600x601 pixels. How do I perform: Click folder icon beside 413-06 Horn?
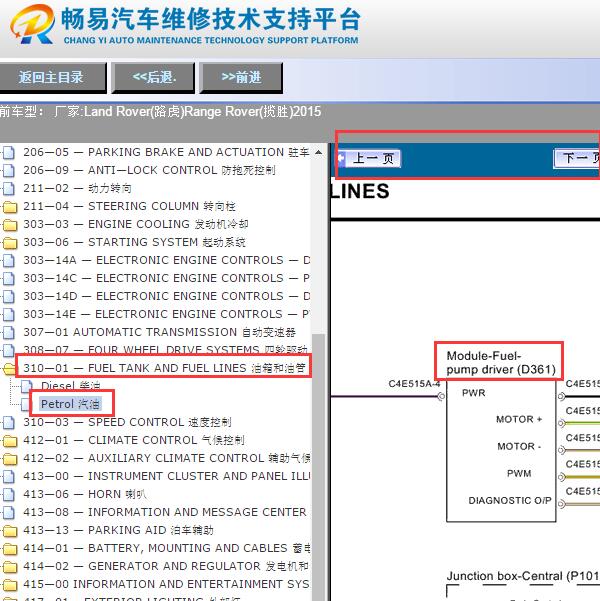click(x=10, y=494)
